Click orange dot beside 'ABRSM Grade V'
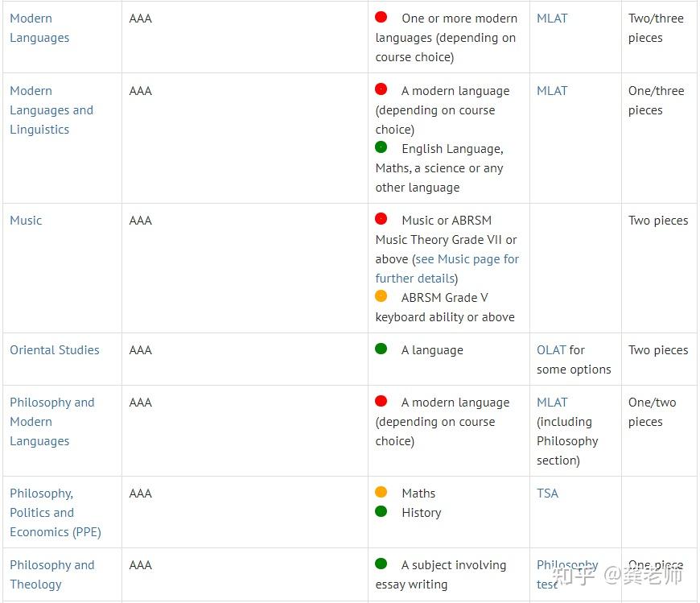 pos(381,296)
